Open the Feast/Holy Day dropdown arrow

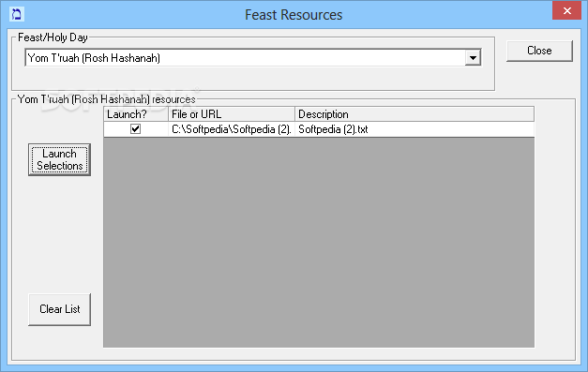click(x=473, y=58)
